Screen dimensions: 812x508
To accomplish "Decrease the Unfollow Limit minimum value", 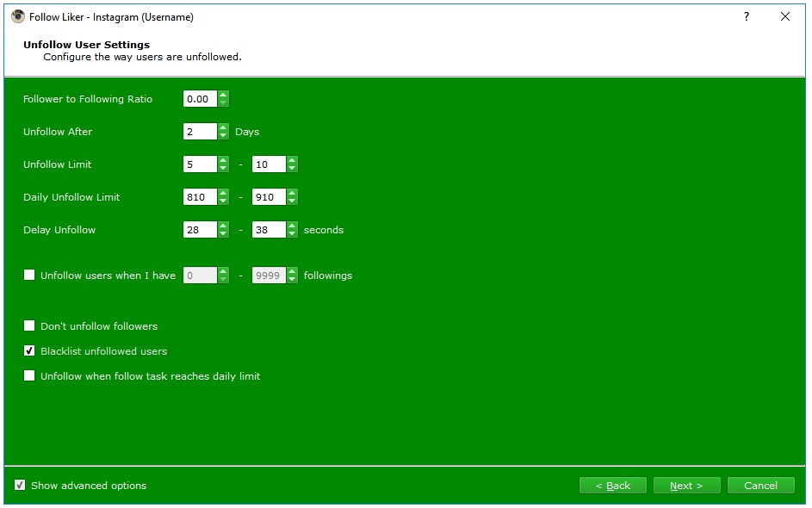I will coord(223,168).
